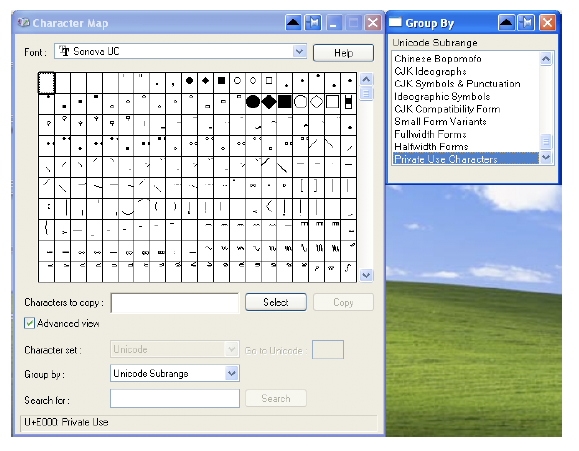Click the Go to Unicode field
Image resolution: width=579 pixels, height=451 pixels.
click(328, 349)
